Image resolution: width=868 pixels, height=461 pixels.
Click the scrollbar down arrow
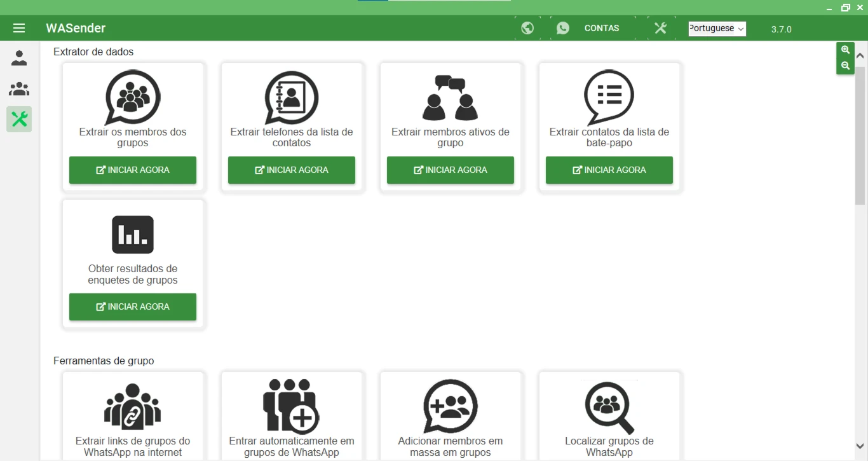point(860,446)
